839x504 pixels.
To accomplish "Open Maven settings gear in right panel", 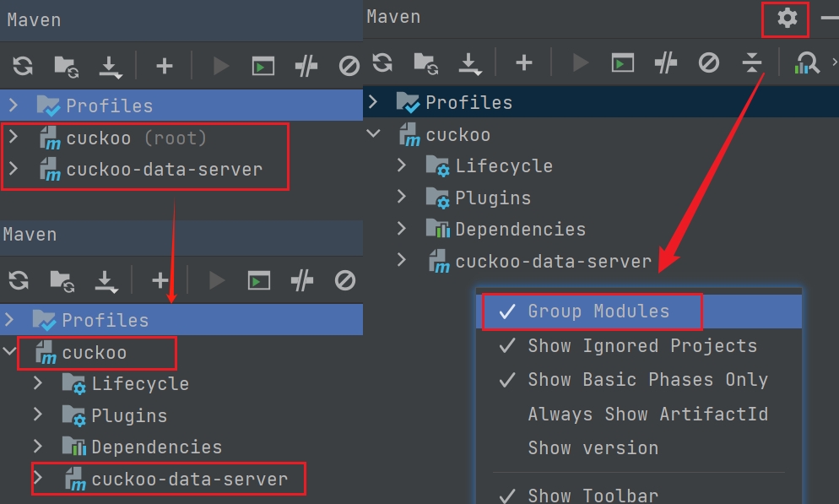I will coord(787,19).
